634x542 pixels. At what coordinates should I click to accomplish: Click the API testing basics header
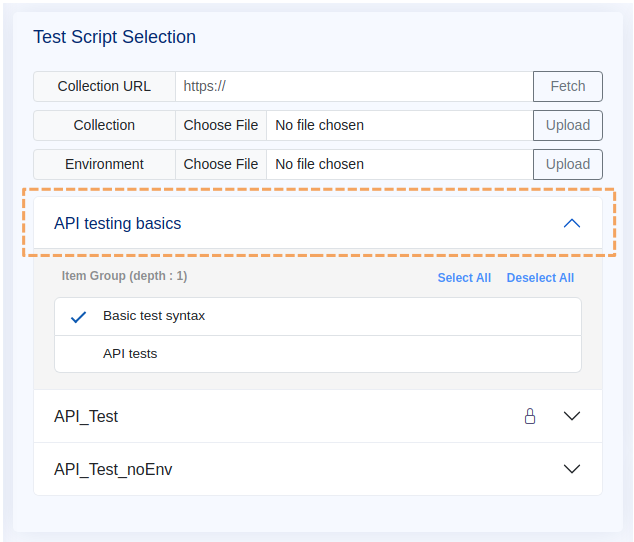point(318,223)
